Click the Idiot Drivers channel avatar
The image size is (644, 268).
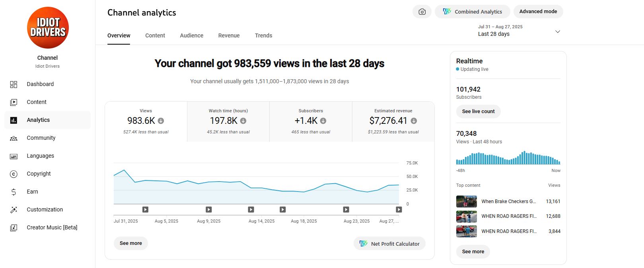48,28
